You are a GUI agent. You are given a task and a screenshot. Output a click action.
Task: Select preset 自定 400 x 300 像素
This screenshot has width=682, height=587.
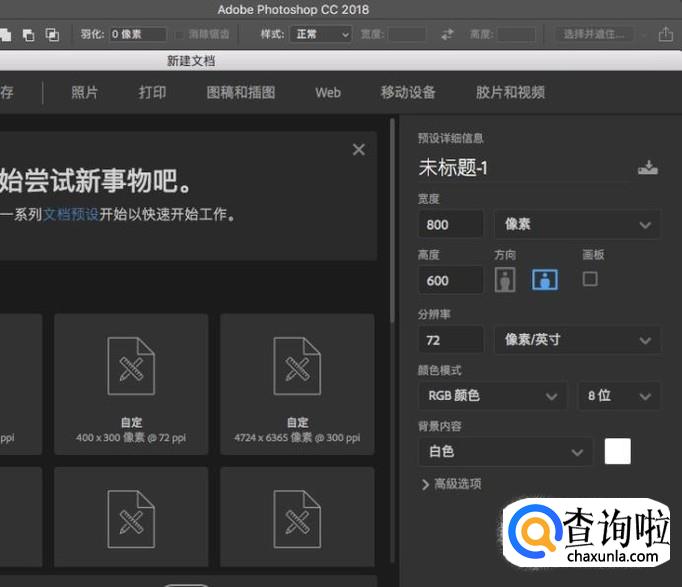point(131,384)
